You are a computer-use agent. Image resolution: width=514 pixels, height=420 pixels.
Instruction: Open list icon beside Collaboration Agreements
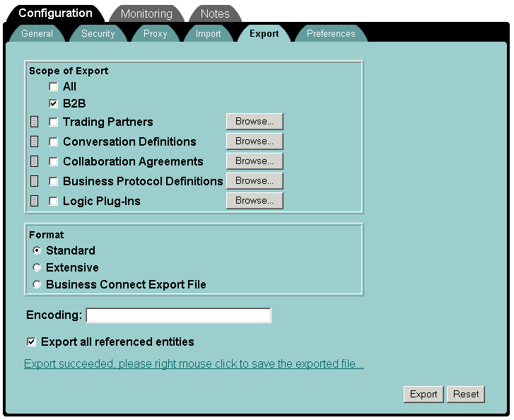[x=34, y=161]
